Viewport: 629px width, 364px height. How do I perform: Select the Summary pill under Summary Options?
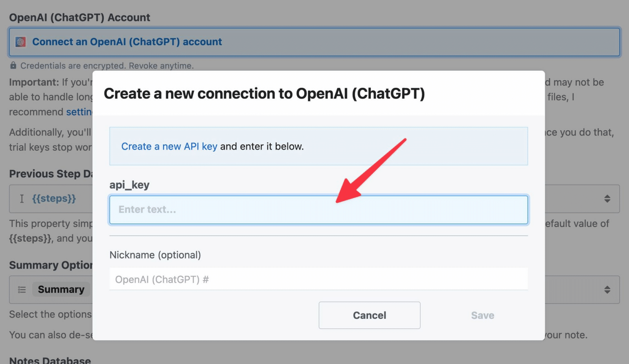[61, 289]
